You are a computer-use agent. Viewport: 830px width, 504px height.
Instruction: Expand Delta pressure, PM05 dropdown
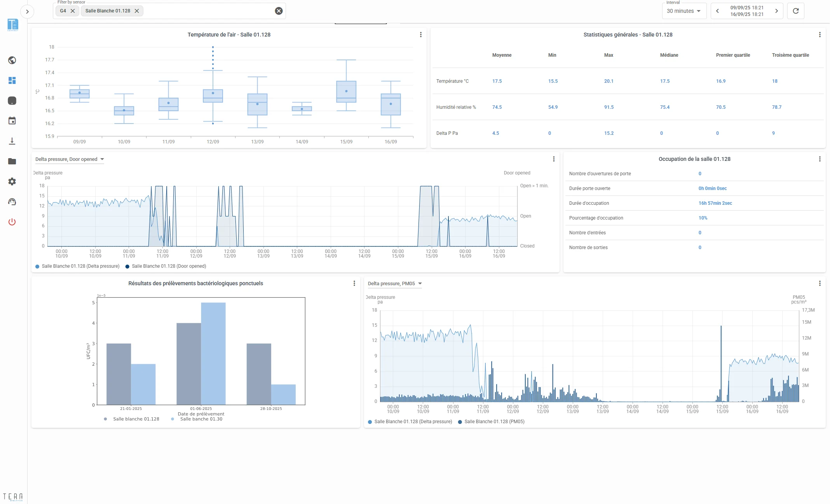click(x=395, y=284)
